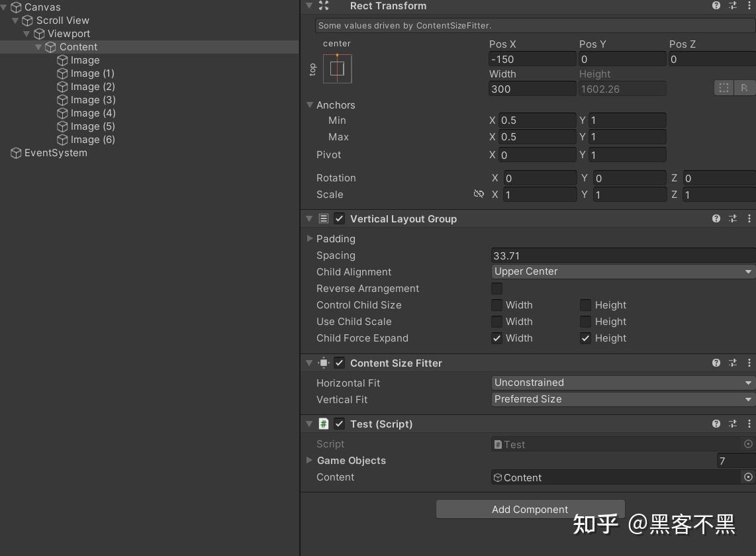Open the Rect Transform component presets icon
This screenshot has height=556, width=756.
pos(733,6)
